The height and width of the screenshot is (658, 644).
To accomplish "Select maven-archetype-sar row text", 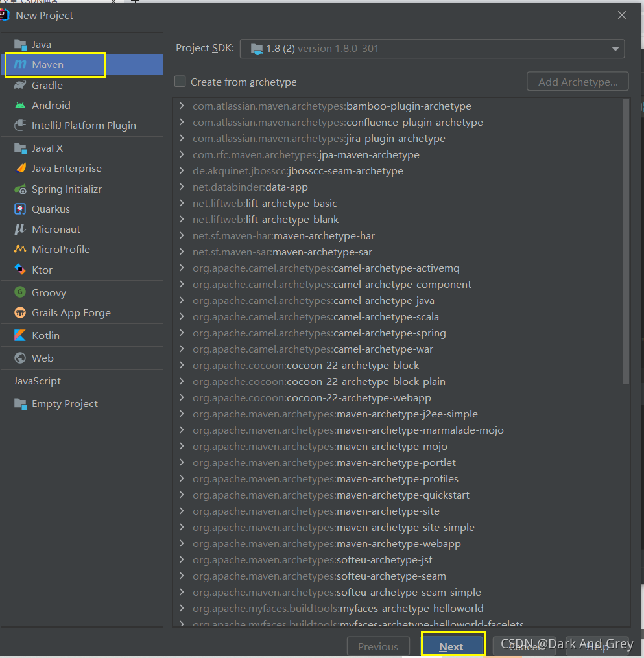I will (282, 252).
